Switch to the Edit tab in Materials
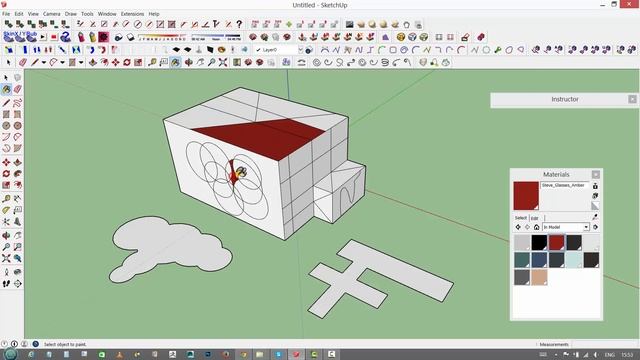 pyautogui.click(x=534, y=218)
